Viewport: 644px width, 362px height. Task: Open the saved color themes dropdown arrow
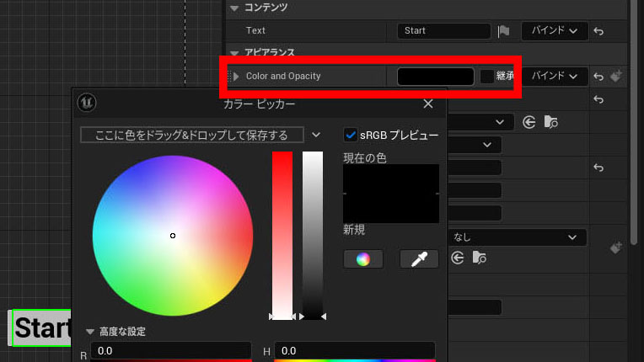click(x=316, y=135)
